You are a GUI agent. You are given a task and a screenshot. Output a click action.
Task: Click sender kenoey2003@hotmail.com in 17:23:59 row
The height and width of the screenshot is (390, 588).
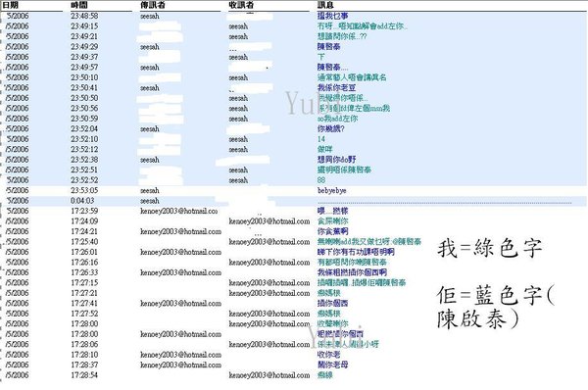[179, 211]
